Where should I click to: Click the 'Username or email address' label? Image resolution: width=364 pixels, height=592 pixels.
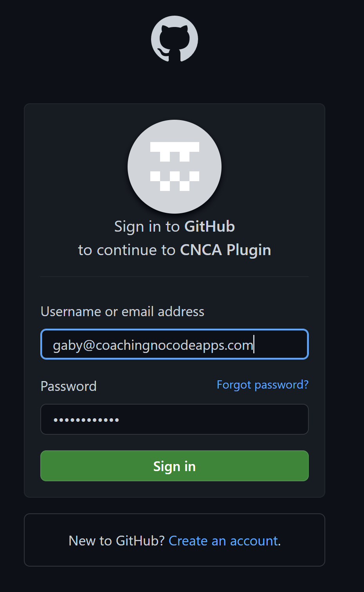(123, 311)
